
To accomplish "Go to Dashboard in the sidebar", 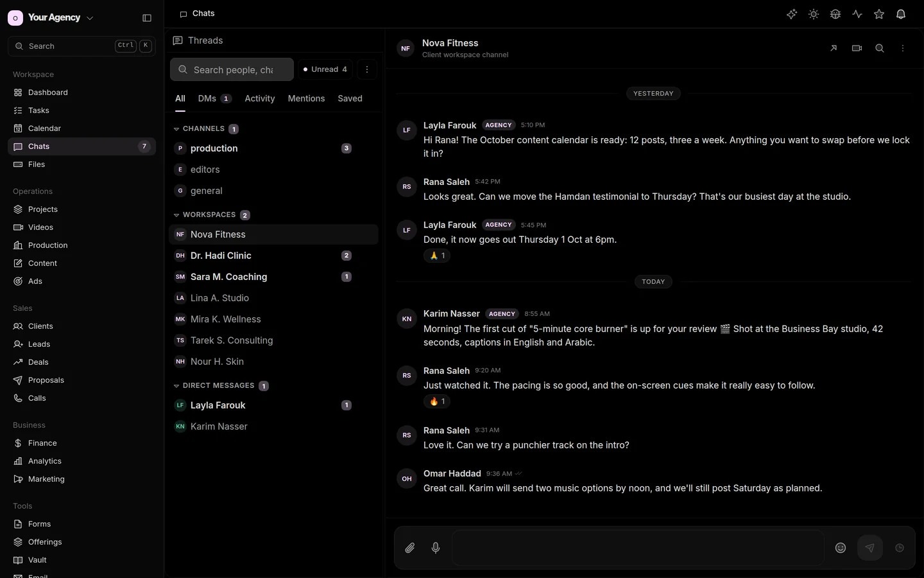I will (x=81, y=92).
